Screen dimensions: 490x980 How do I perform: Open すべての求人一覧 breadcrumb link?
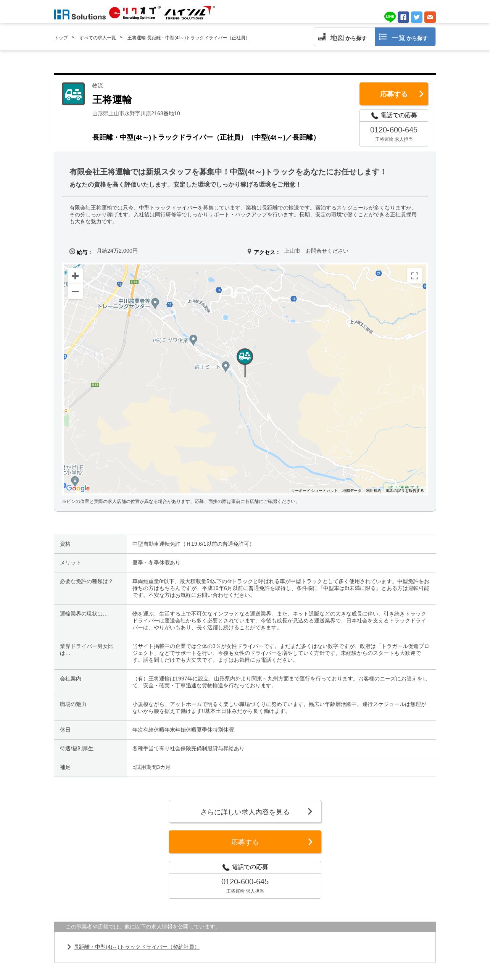98,38
